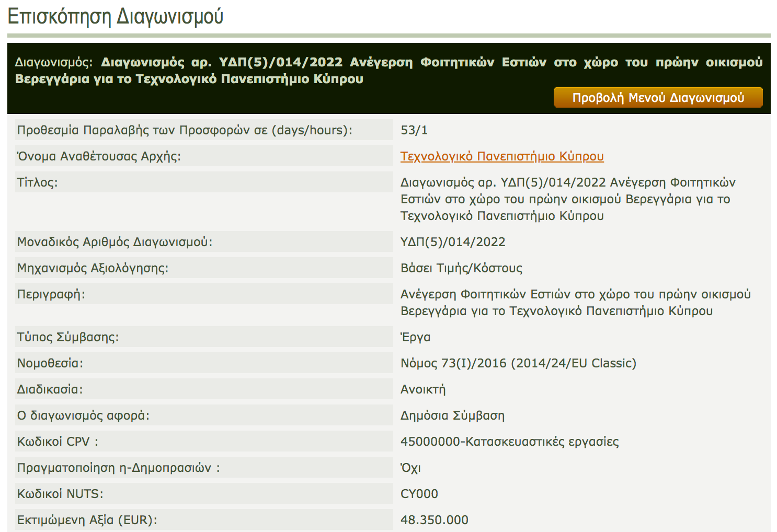Select the Ανοικτή procedure value

point(423,389)
